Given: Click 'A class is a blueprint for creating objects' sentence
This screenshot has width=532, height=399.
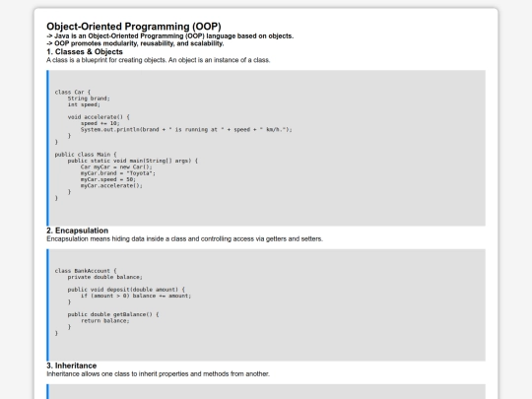Looking at the screenshot, I should coord(158,60).
